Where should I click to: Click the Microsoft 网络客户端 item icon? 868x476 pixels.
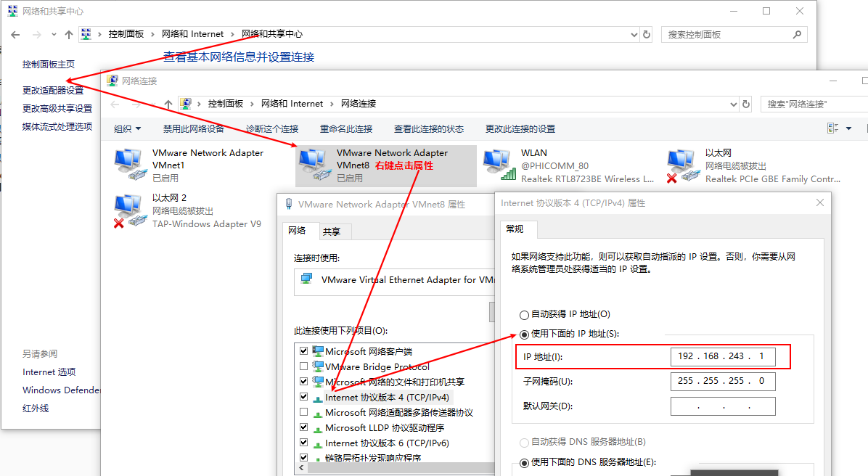tap(318, 351)
